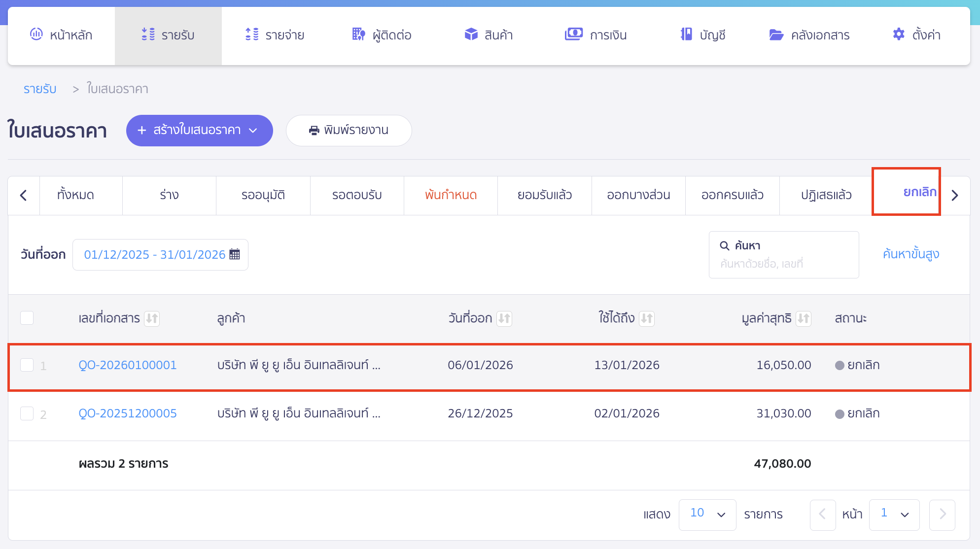Viewport: 980px width, 549px height.
Task: Select the บัญชี accounting ledger icon
Action: point(685,34)
